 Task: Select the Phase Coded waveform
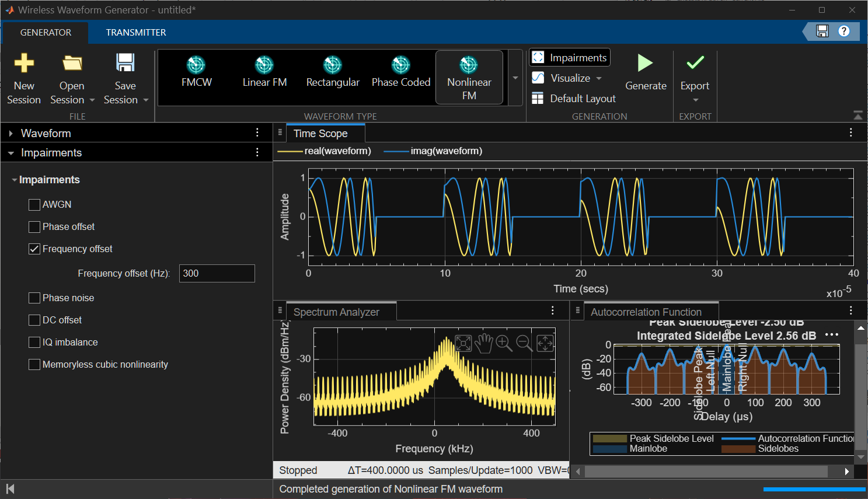pyautogui.click(x=401, y=72)
